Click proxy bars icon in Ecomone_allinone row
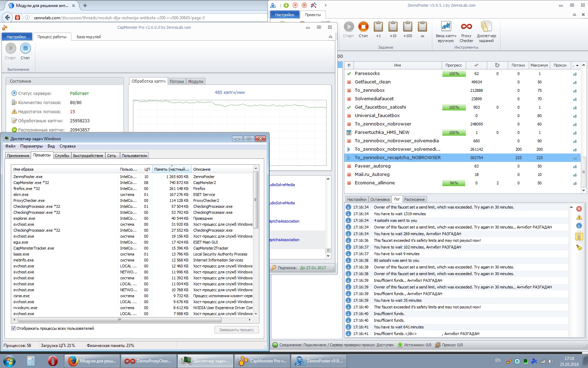Viewport: 588px width, 368px height. pos(575,183)
